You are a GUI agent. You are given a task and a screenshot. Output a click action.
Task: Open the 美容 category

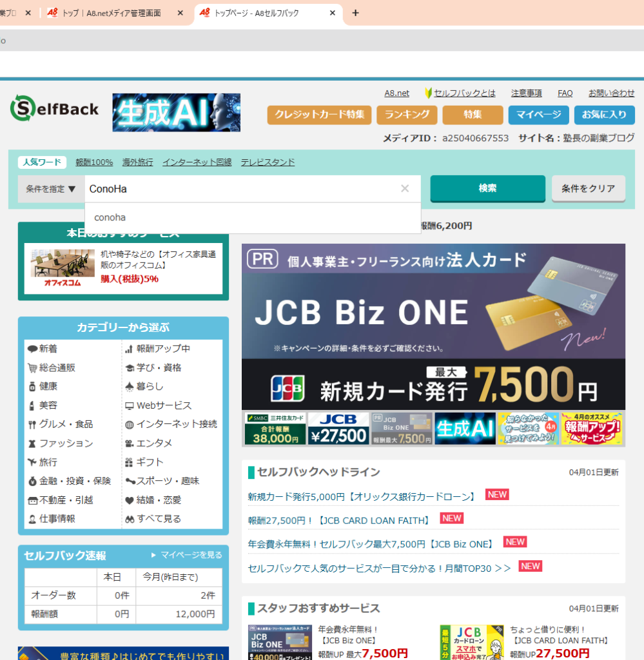click(x=43, y=405)
